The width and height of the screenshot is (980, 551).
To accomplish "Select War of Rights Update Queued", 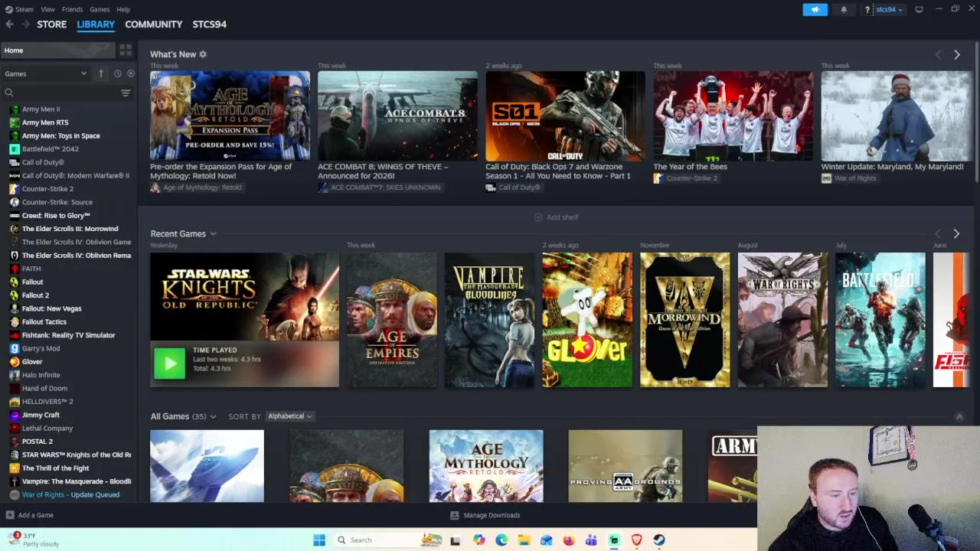I will tap(69, 495).
